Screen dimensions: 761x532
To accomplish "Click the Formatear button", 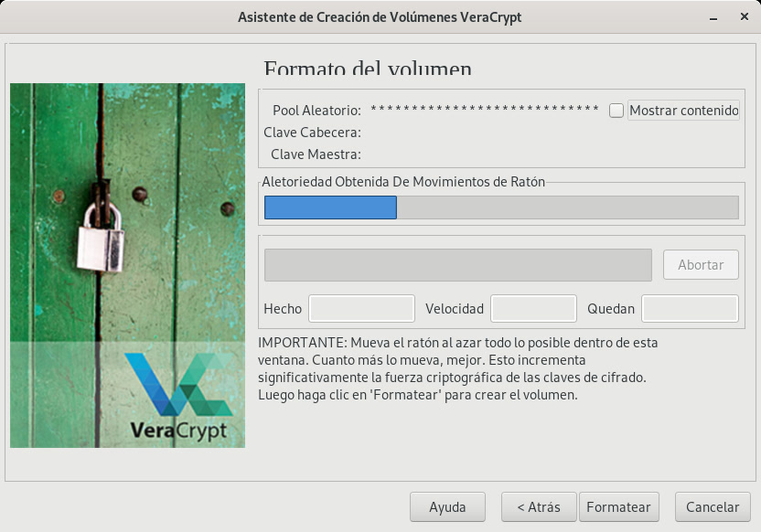I will tap(618, 506).
